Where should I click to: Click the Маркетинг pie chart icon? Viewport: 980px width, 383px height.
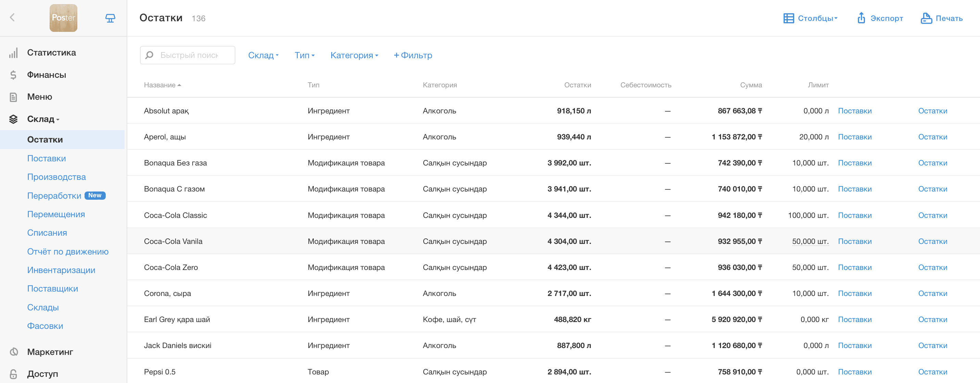14,352
